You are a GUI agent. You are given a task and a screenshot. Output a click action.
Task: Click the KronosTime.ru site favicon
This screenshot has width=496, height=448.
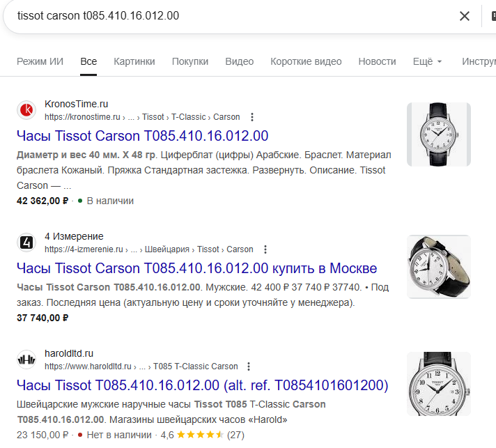tap(26, 110)
